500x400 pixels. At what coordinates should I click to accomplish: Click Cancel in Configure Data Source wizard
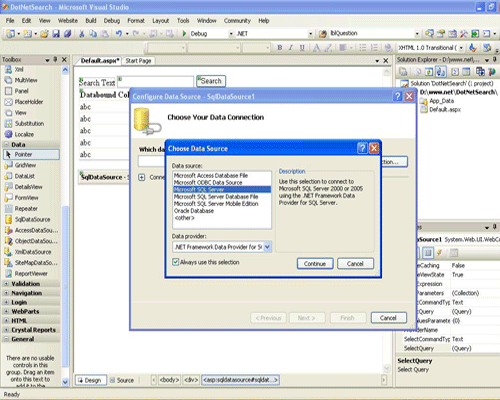click(x=389, y=318)
